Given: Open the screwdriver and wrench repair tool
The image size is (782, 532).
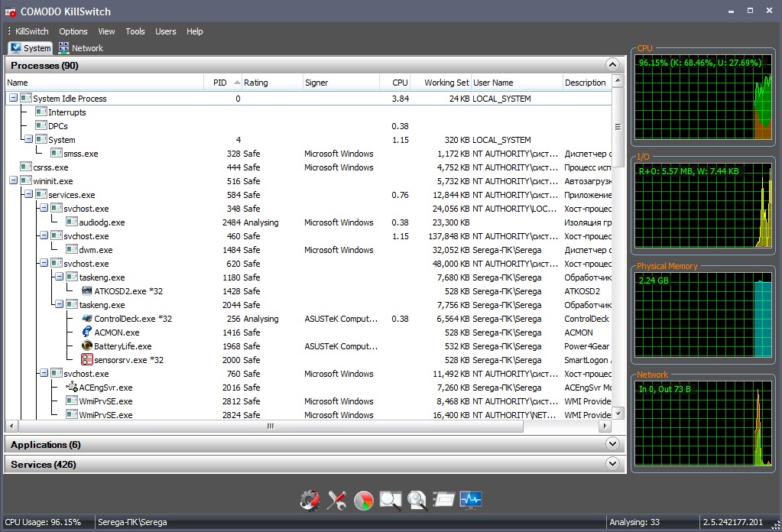Looking at the screenshot, I should (x=336, y=500).
